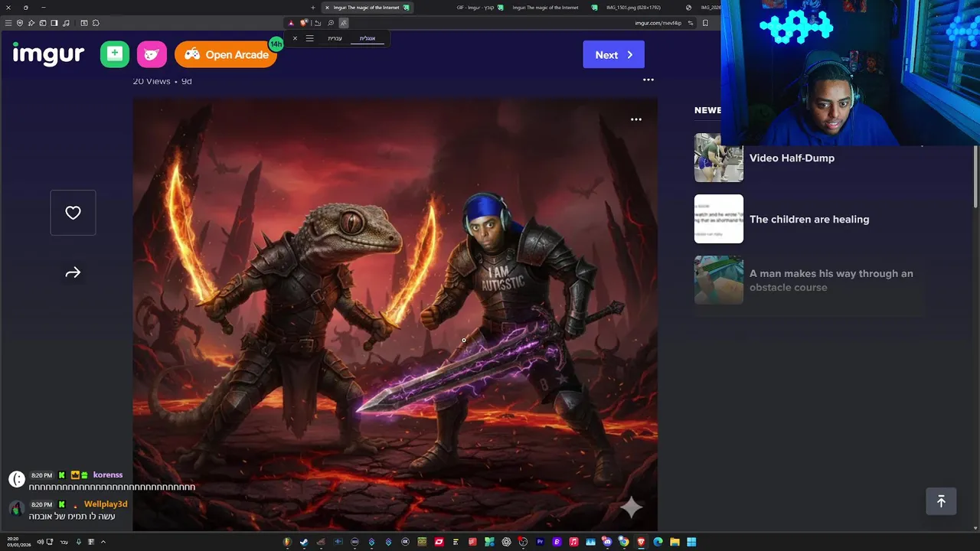Click the page vertical scrollbar
The width and height of the screenshot is (980, 551).
coord(975,176)
